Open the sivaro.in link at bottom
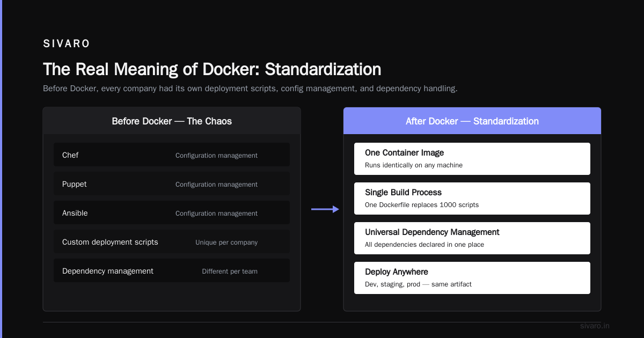This screenshot has height=338, width=644. click(x=595, y=326)
